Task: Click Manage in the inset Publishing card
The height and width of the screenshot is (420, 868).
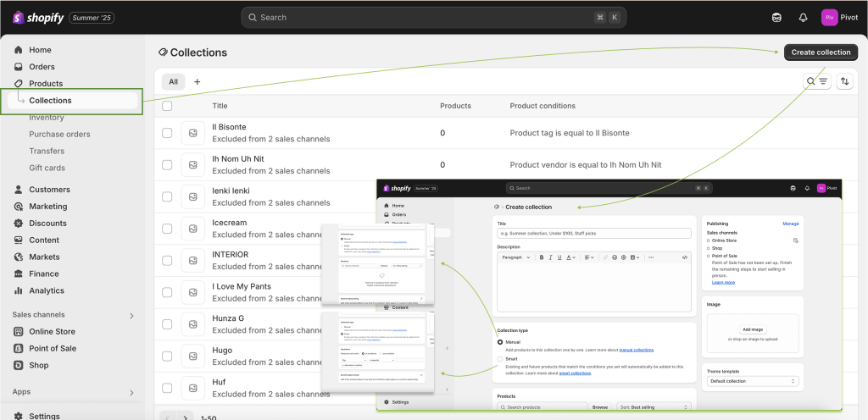Action: coord(791,224)
